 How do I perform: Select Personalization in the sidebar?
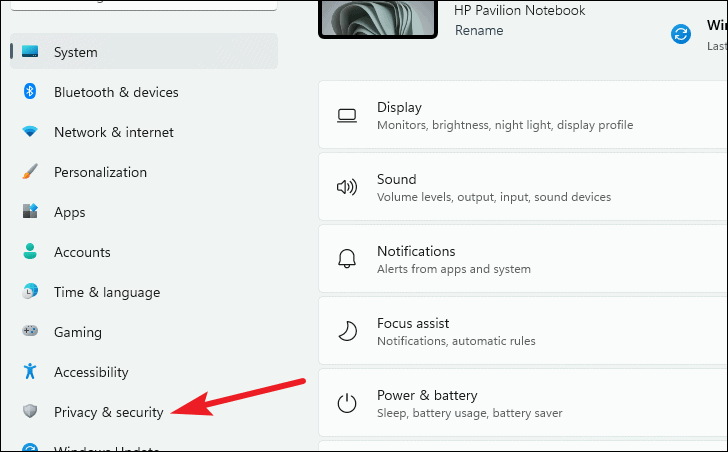[x=144, y=172]
